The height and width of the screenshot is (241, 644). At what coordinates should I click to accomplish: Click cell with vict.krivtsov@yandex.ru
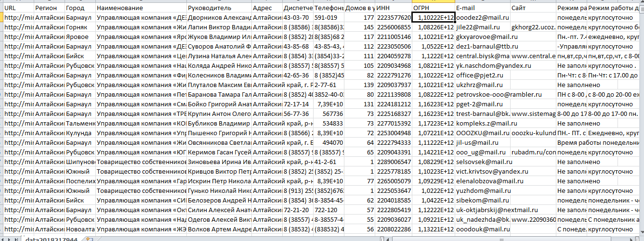pyautogui.click(x=482, y=172)
